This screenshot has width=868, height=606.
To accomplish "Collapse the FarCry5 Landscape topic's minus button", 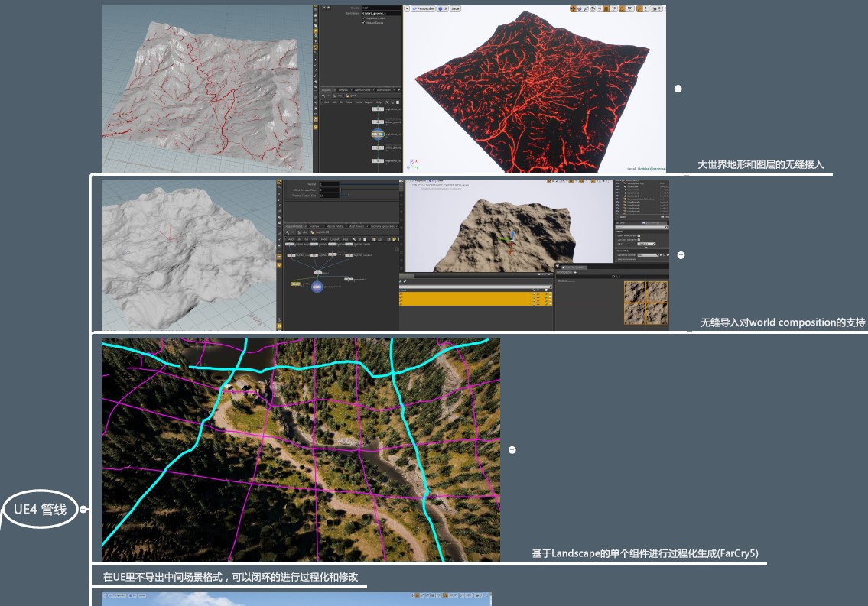I will tap(512, 450).
